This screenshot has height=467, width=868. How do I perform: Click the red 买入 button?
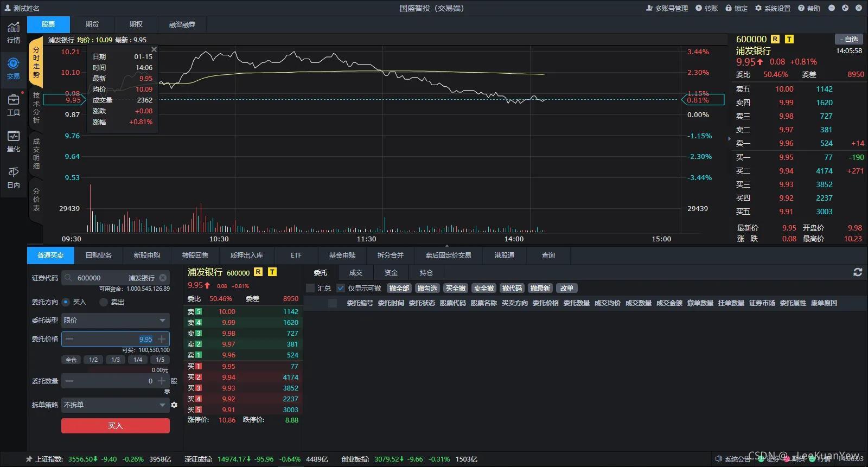116,426
